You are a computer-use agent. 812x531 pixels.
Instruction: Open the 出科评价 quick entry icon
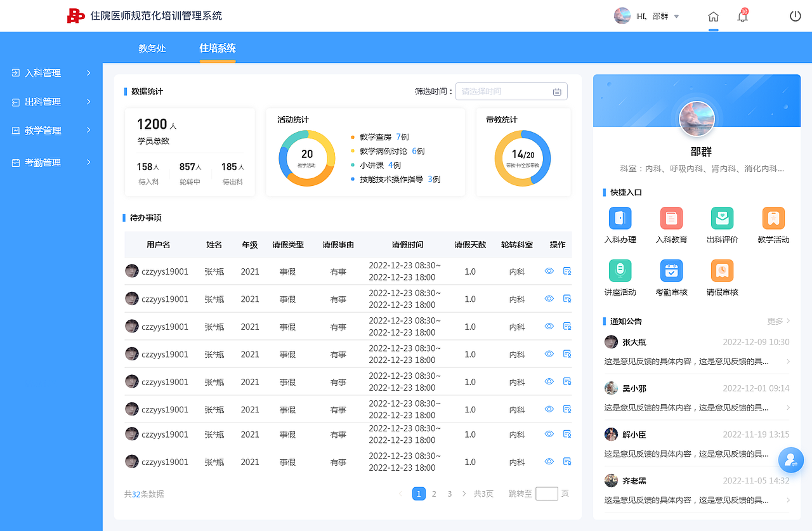pyautogui.click(x=722, y=219)
